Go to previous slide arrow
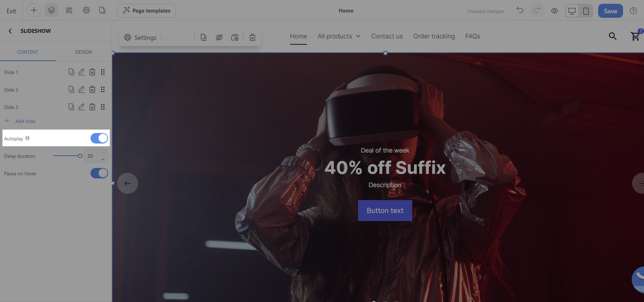Screen dimensions: 644x302 (x=128, y=183)
